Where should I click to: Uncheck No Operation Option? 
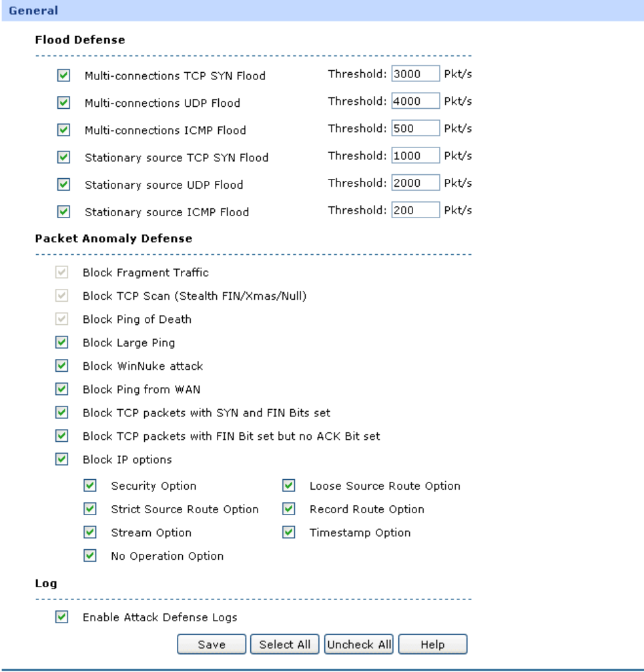(x=90, y=556)
